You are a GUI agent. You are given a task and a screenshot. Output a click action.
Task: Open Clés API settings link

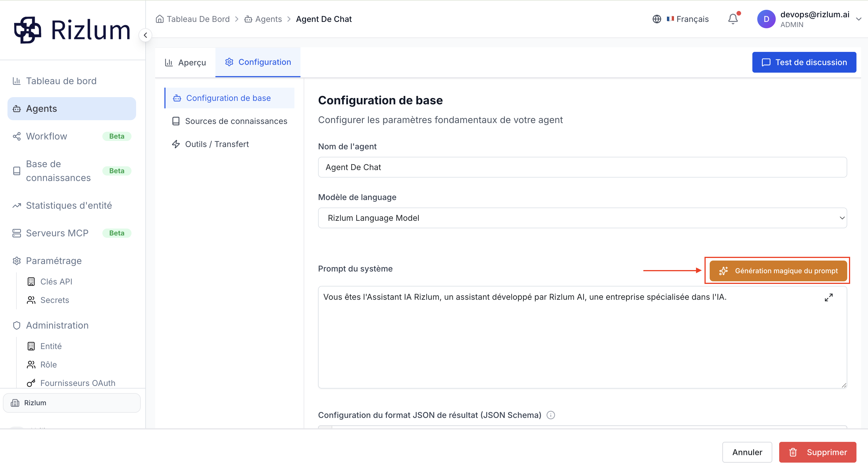(56, 282)
